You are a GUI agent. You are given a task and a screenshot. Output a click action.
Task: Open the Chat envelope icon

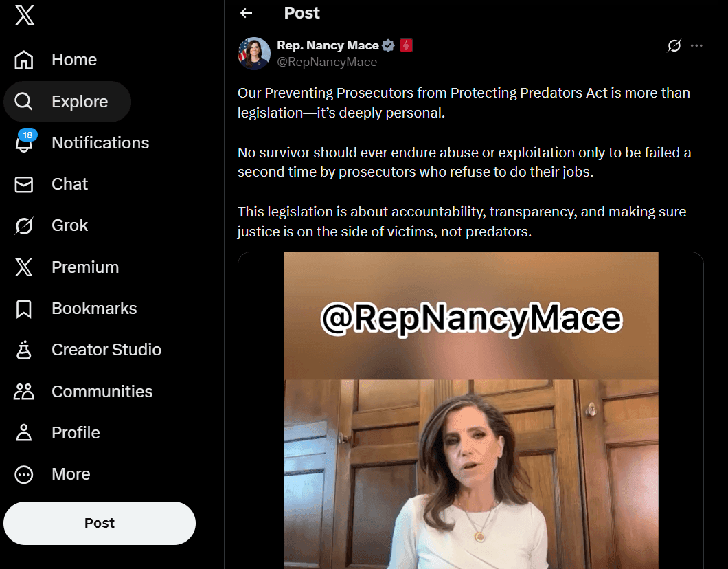pyautogui.click(x=23, y=184)
